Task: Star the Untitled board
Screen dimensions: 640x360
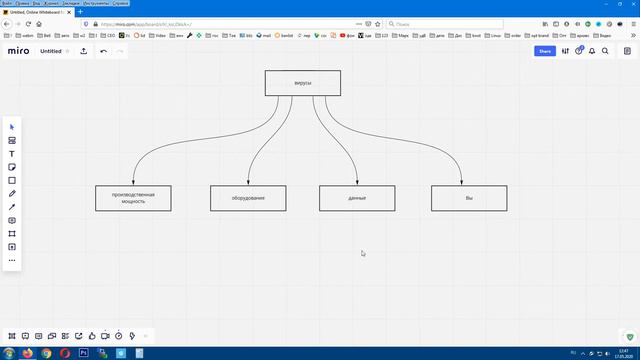Action: [x=68, y=51]
